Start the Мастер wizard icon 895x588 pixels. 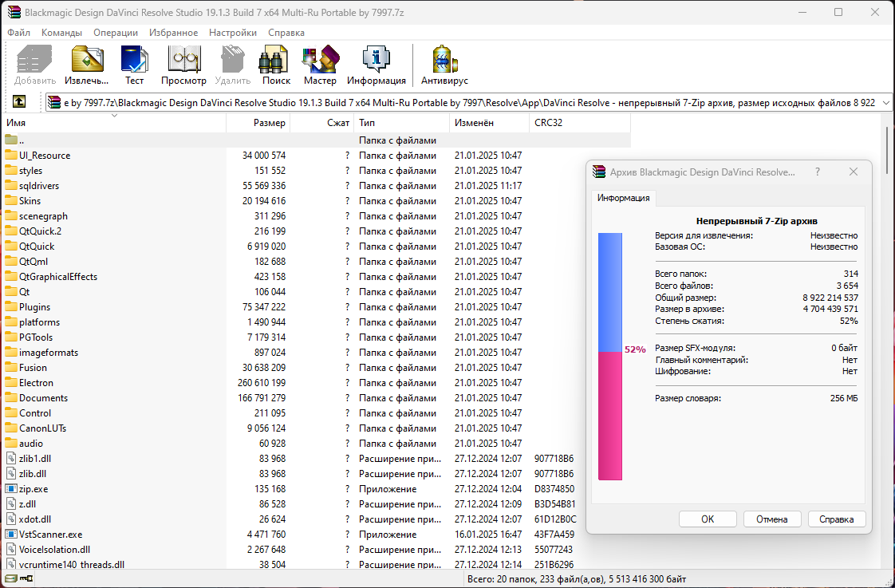320,59
